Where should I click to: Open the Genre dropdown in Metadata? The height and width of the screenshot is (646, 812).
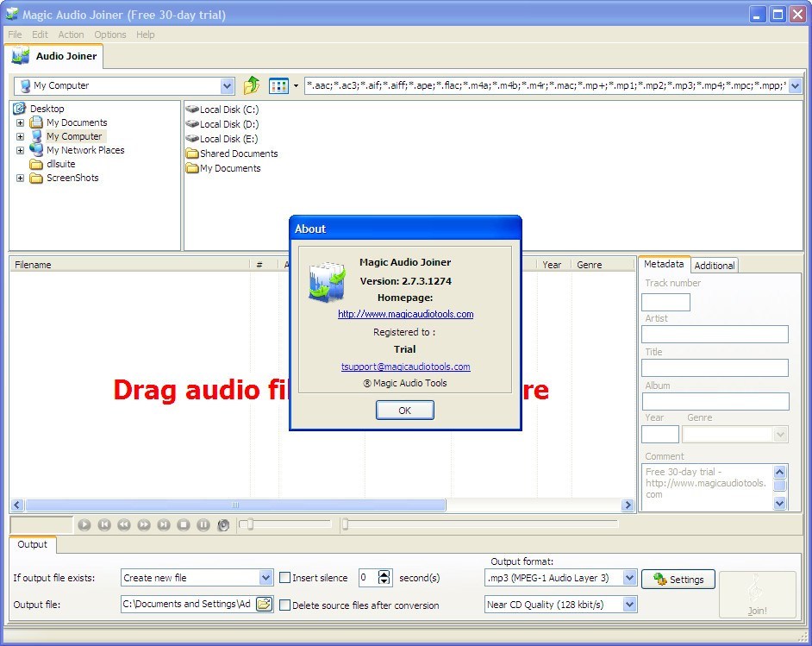coord(780,435)
